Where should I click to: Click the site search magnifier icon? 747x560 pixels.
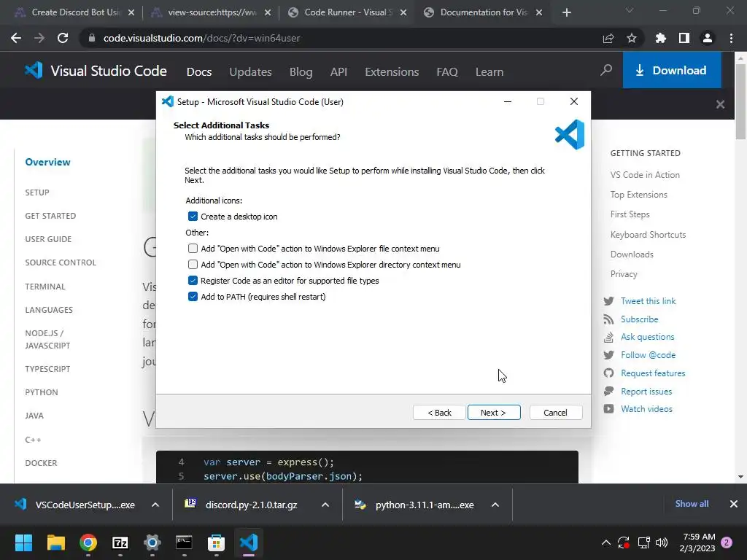(606, 71)
